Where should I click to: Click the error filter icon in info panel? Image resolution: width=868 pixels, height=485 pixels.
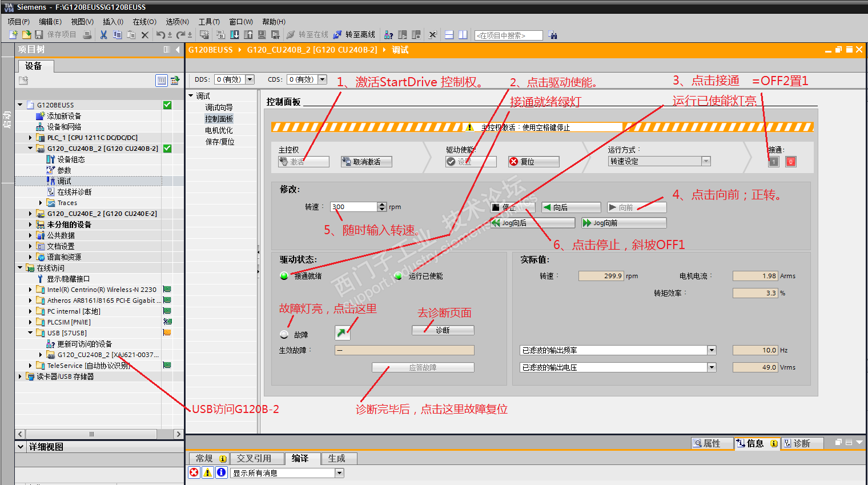[x=194, y=472]
